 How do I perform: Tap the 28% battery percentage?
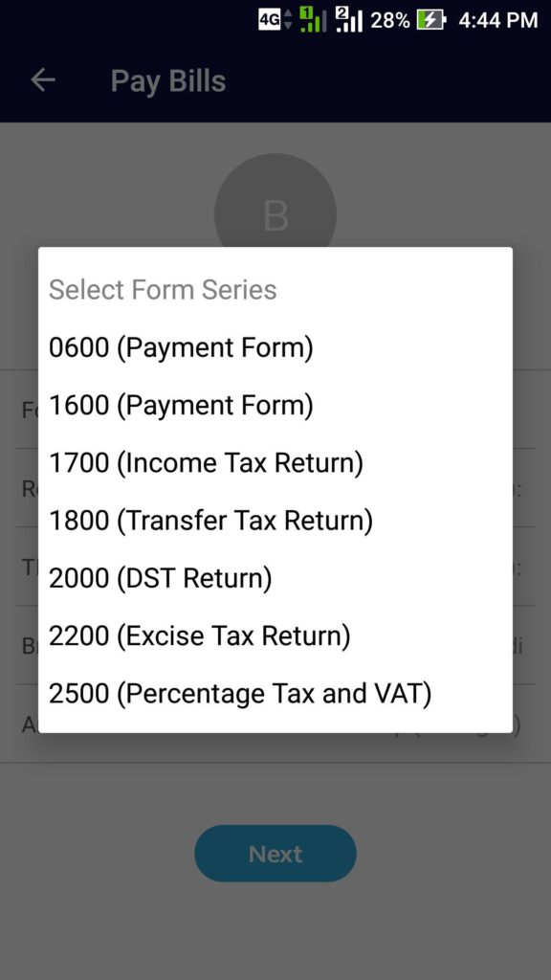(390, 20)
